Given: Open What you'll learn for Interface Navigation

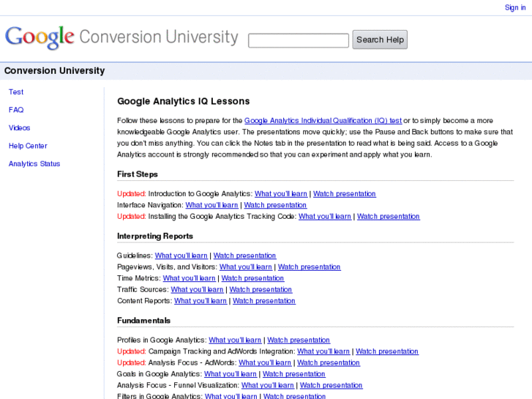Looking at the screenshot, I should [x=211, y=206].
